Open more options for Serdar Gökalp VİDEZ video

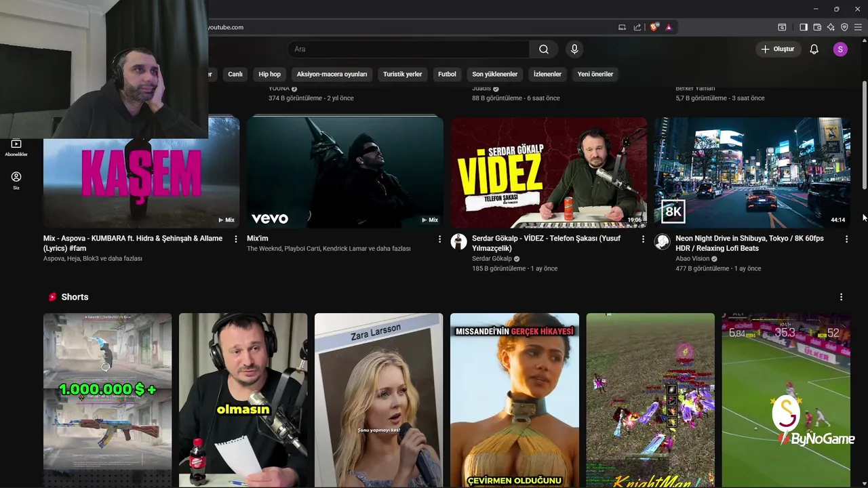(x=643, y=239)
